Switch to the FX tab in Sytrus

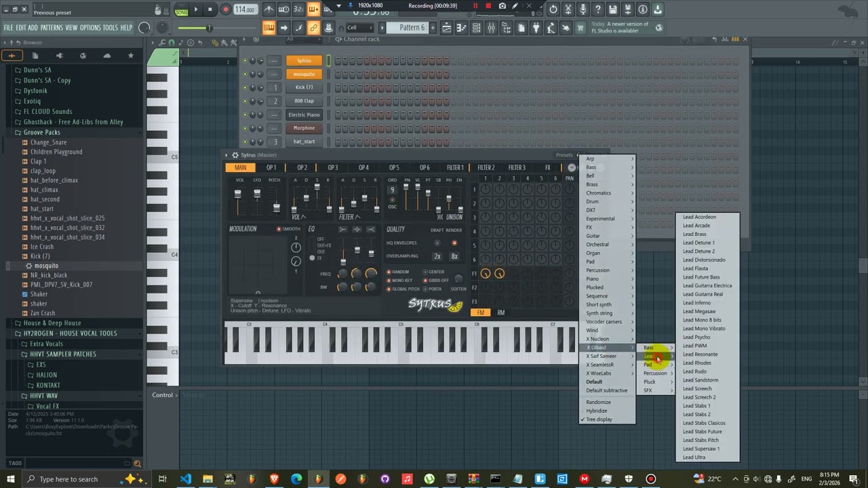coord(548,167)
